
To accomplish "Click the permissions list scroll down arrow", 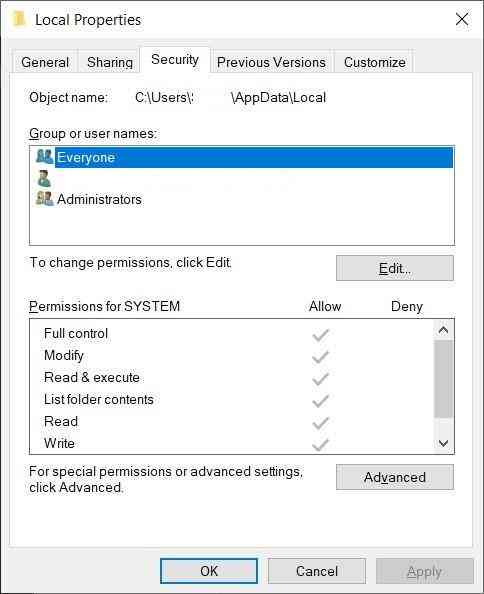I will point(443,443).
